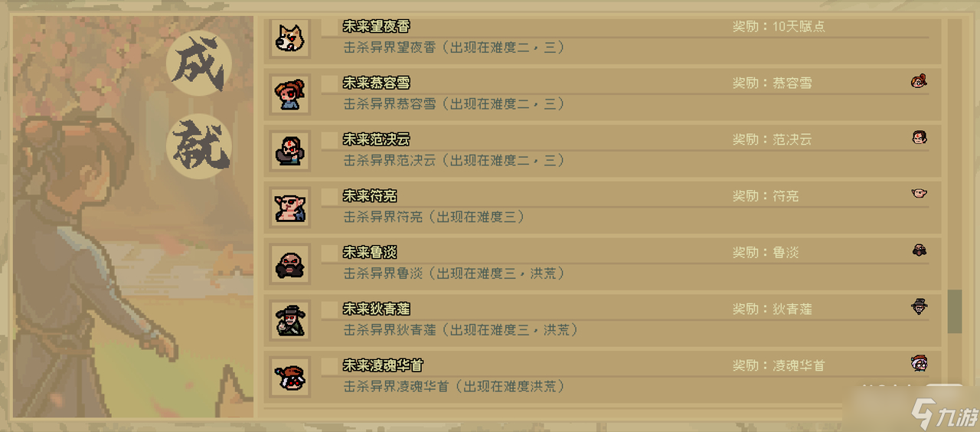Select the 未来慕容雪 character portrait
This screenshot has height=432, width=980.
(290, 93)
